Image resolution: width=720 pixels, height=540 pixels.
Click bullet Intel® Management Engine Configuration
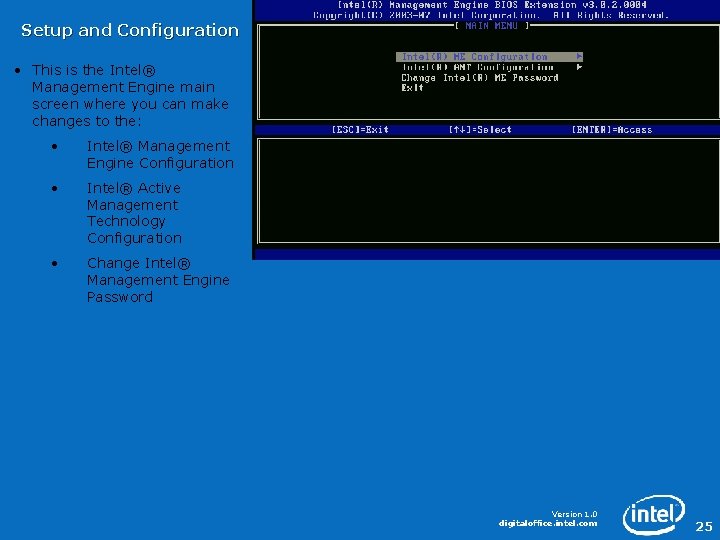[x=160, y=155]
